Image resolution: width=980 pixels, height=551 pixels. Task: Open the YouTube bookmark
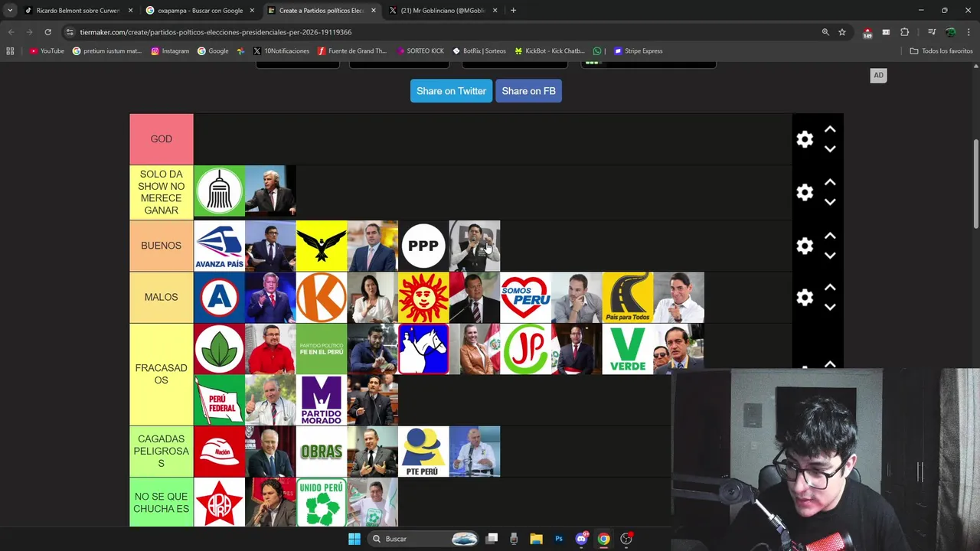coord(47,51)
